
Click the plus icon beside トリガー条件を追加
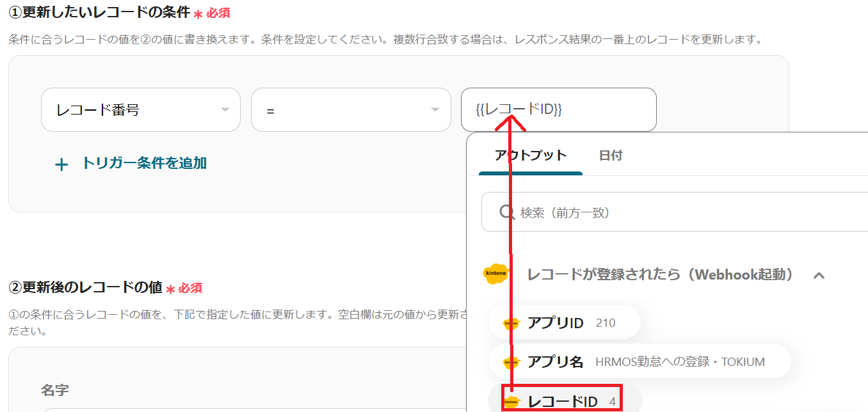click(61, 165)
